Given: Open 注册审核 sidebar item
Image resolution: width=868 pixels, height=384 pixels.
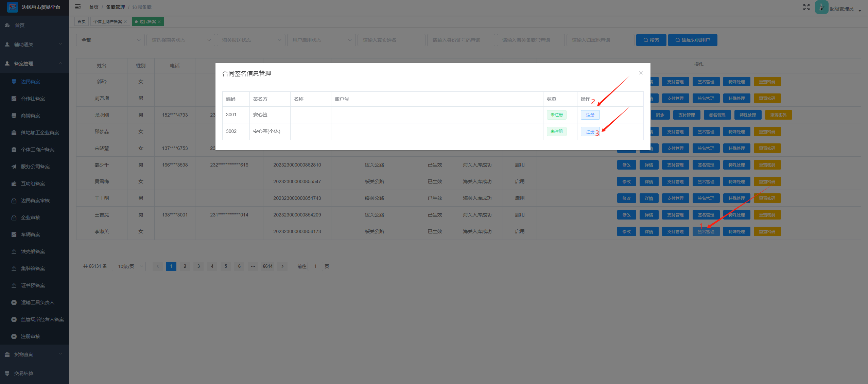Looking at the screenshot, I should click(35, 336).
